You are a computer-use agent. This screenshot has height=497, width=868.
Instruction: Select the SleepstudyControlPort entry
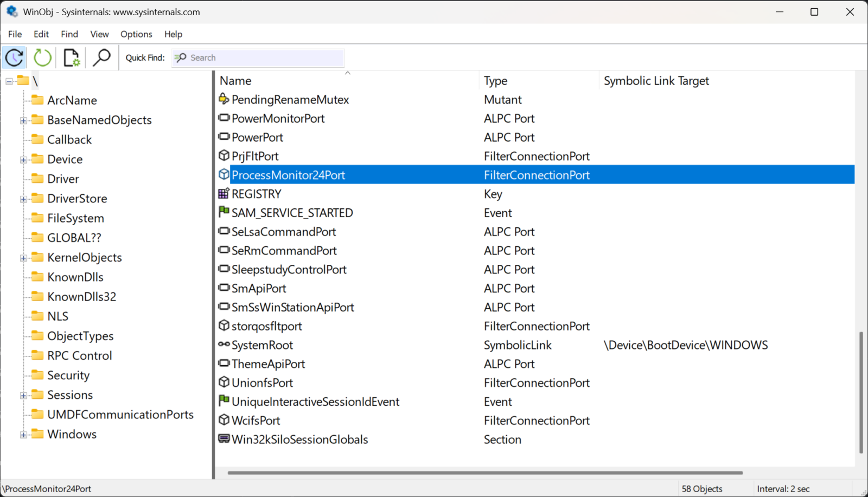click(x=289, y=269)
